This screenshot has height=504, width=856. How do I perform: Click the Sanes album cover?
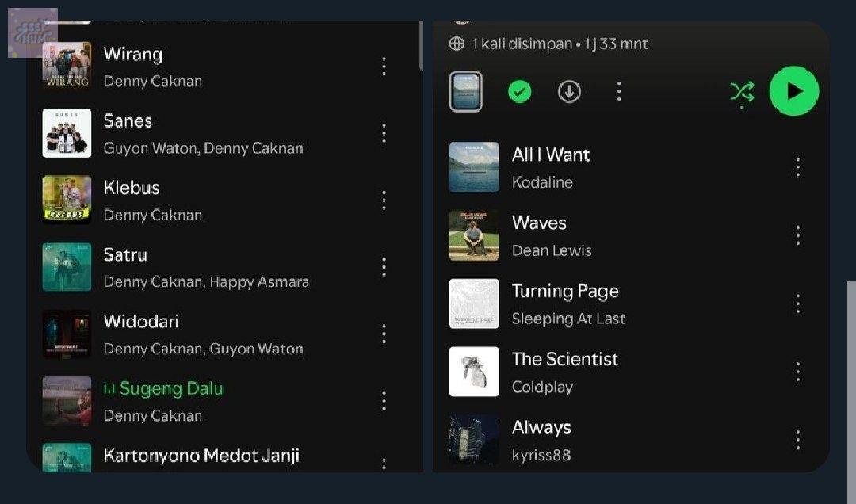click(x=67, y=133)
